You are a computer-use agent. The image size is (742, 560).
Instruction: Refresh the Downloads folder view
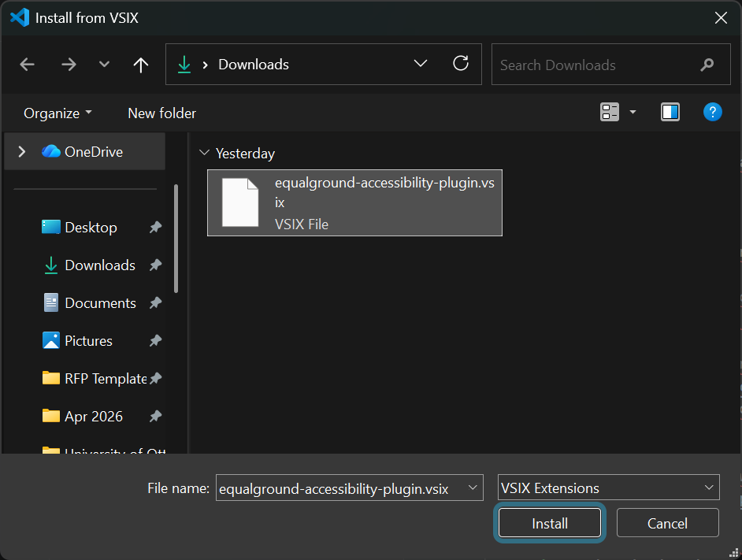[461, 64]
